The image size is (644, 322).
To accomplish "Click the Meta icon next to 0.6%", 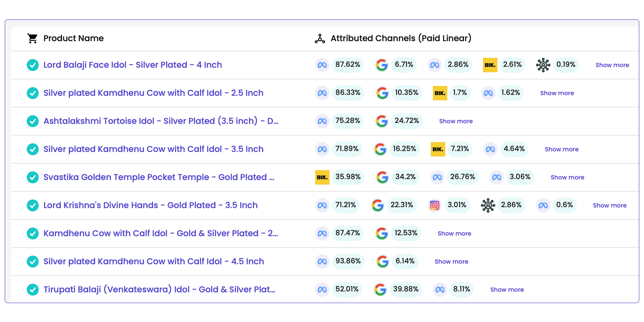I will click(543, 205).
